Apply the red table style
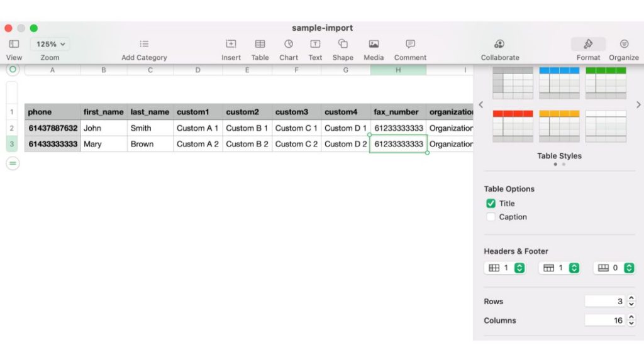The image size is (644, 362). [x=513, y=126]
